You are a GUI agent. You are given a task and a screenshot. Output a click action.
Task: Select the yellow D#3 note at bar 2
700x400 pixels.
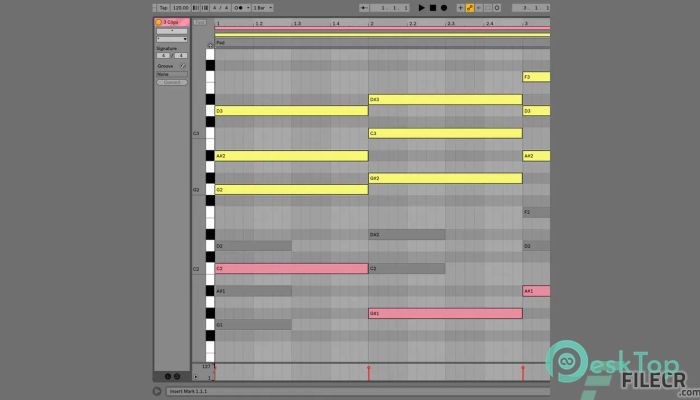click(445, 100)
